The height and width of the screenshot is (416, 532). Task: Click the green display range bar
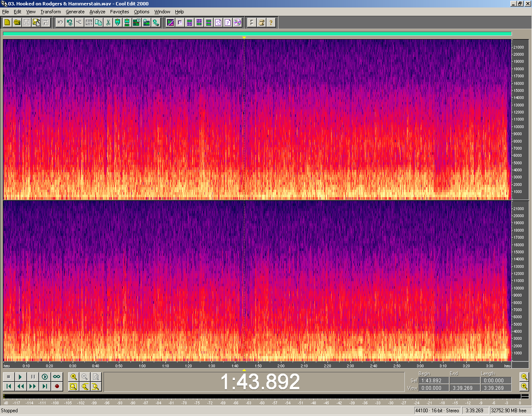pos(257,34)
